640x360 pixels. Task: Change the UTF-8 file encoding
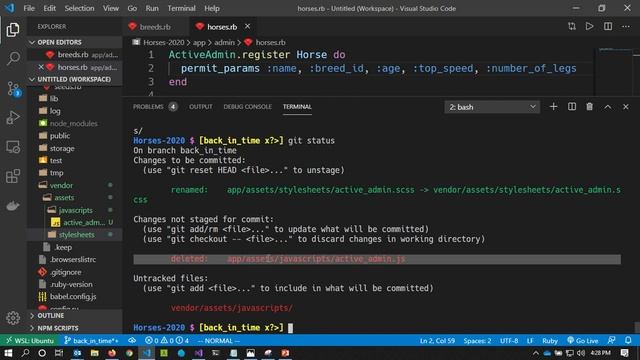(509, 340)
